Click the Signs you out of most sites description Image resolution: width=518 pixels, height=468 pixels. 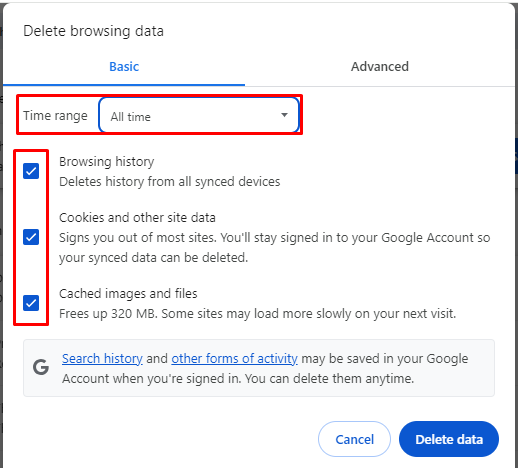(275, 248)
